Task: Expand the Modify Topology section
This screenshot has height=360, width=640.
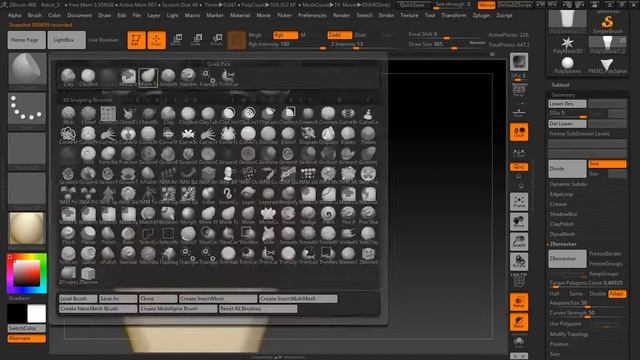Action: click(569, 334)
